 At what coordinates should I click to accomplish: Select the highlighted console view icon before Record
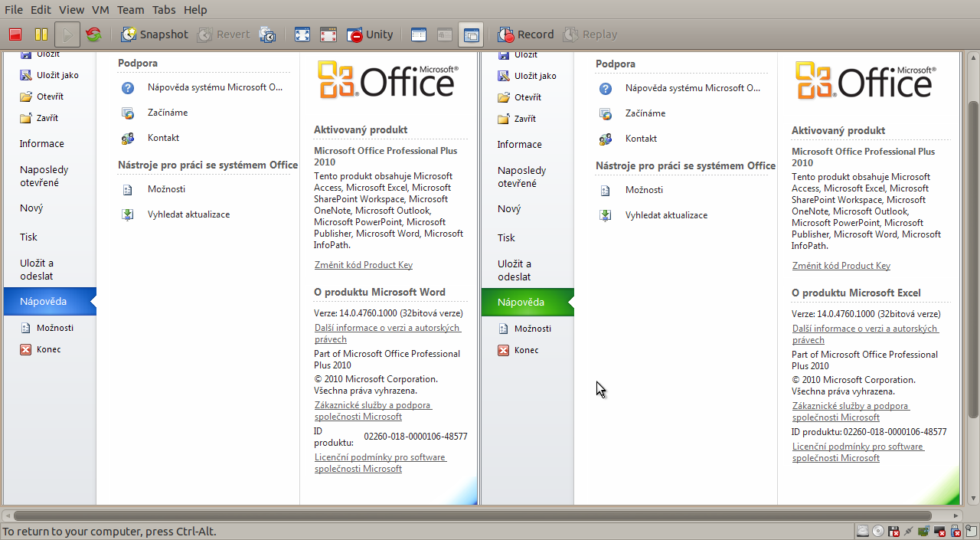471,34
